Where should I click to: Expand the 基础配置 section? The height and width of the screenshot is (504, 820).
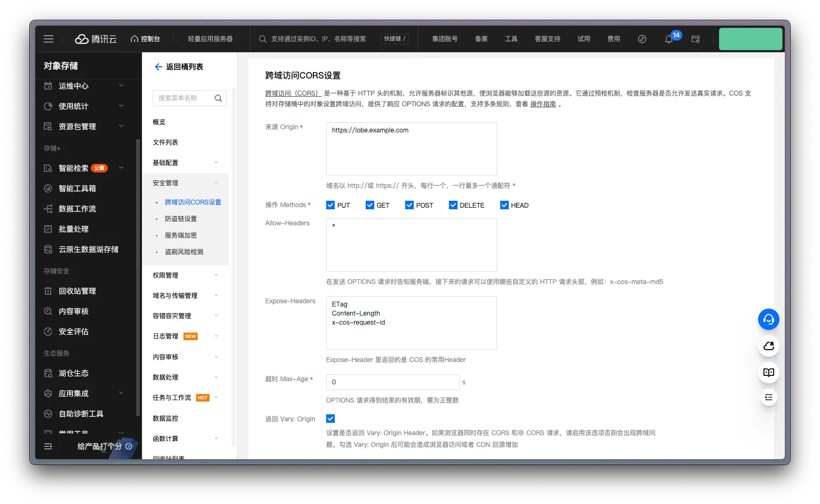[165, 162]
